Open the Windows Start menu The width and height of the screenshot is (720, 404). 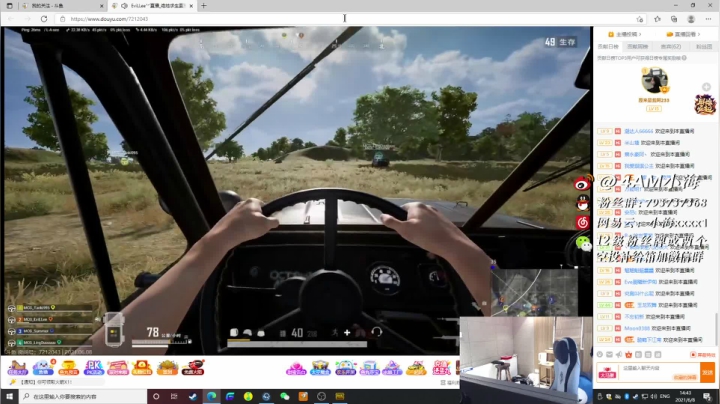pyautogui.click(x=9, y=396)
